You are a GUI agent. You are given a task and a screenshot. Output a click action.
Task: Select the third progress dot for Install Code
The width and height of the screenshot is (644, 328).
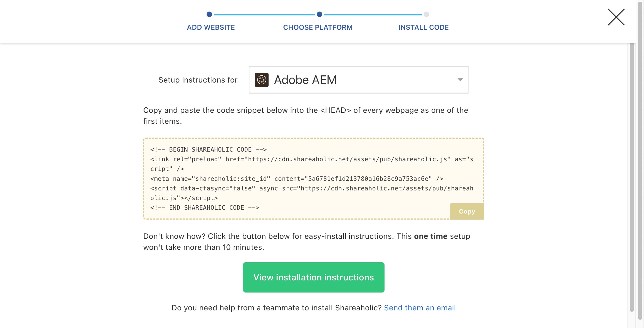426,14
